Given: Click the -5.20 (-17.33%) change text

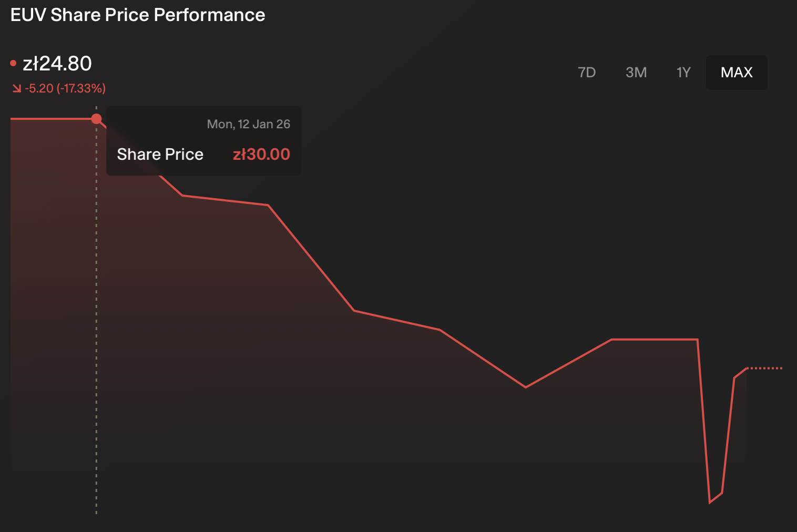Looking at the screenshot, I should click(65, 88).
